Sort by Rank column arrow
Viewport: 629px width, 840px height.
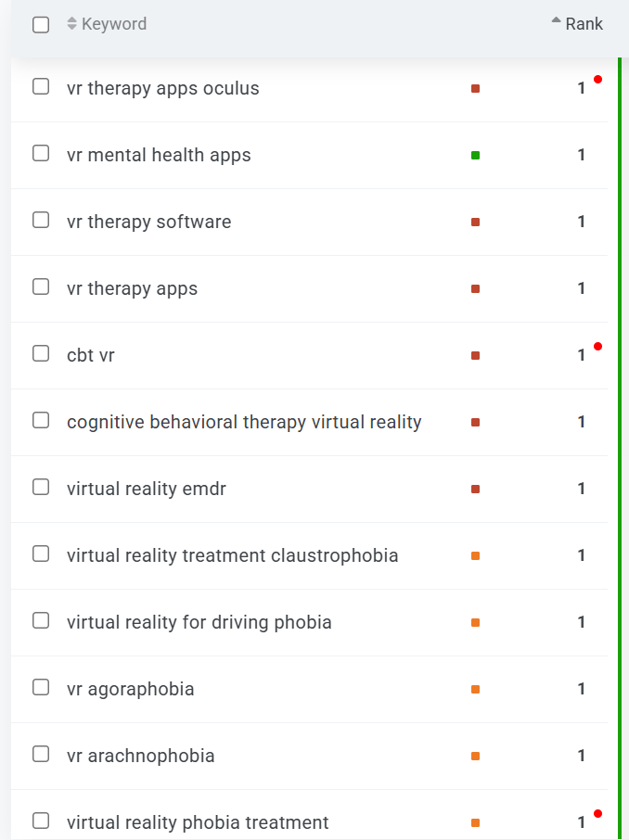(556, 20)
